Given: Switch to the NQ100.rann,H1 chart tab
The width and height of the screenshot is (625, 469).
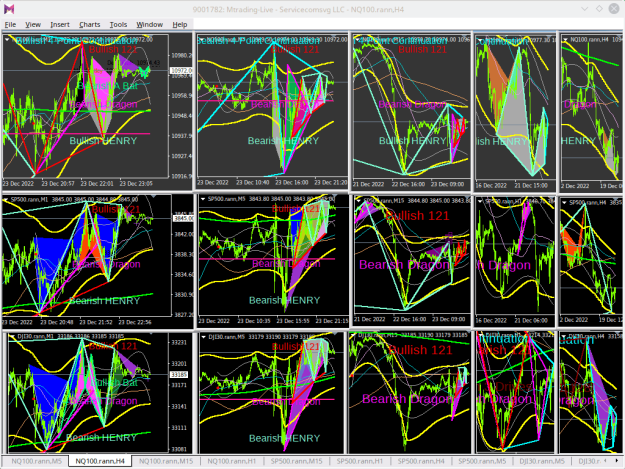Looking at the screenshot, I should (232, 461).
